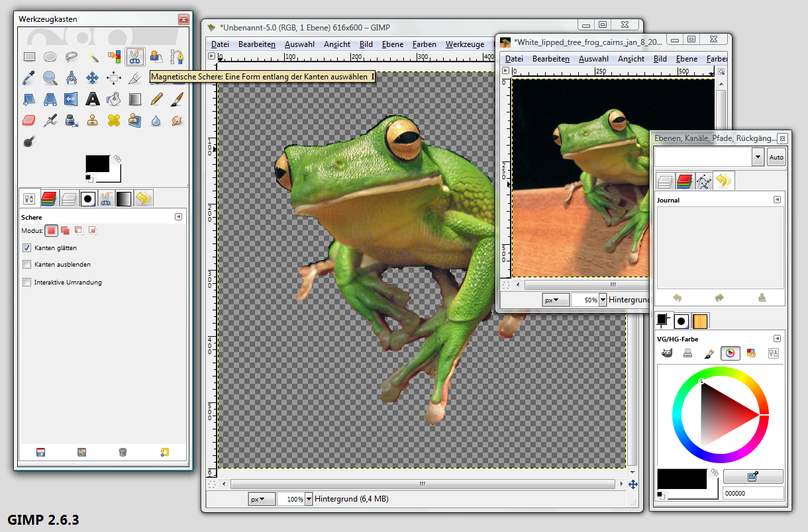This screenshot has height=532, width=808.
Task: Open the px unit dropdown in main window
Action: 261,499
